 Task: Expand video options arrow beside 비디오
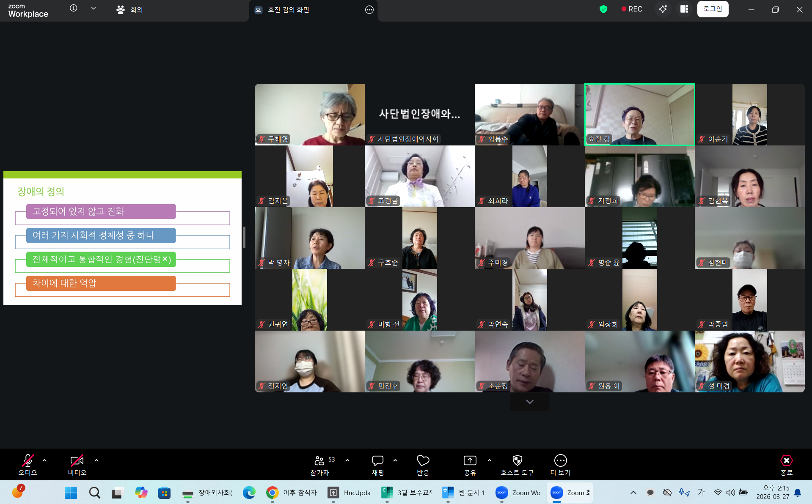tap(96, 460)
